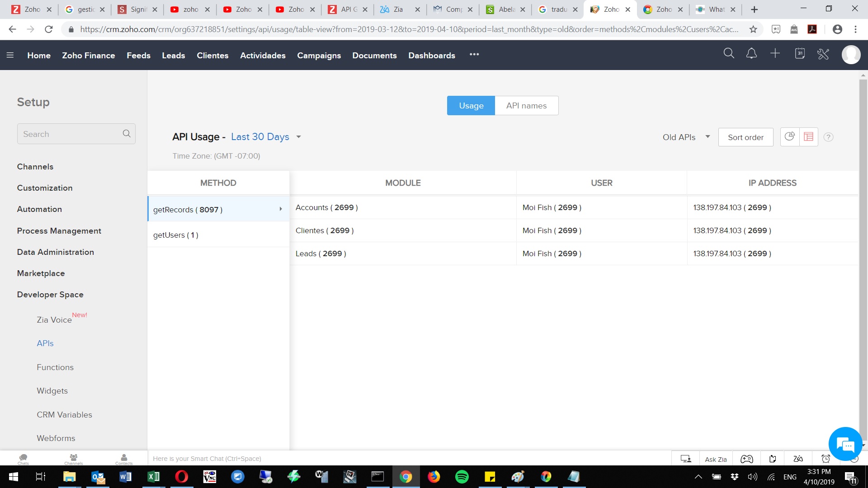This screenshot has width=868, height=488.
Task: Click the Accounts ( 2699 ) module cell
Action: pyautogui.click(x=403, y=207)
